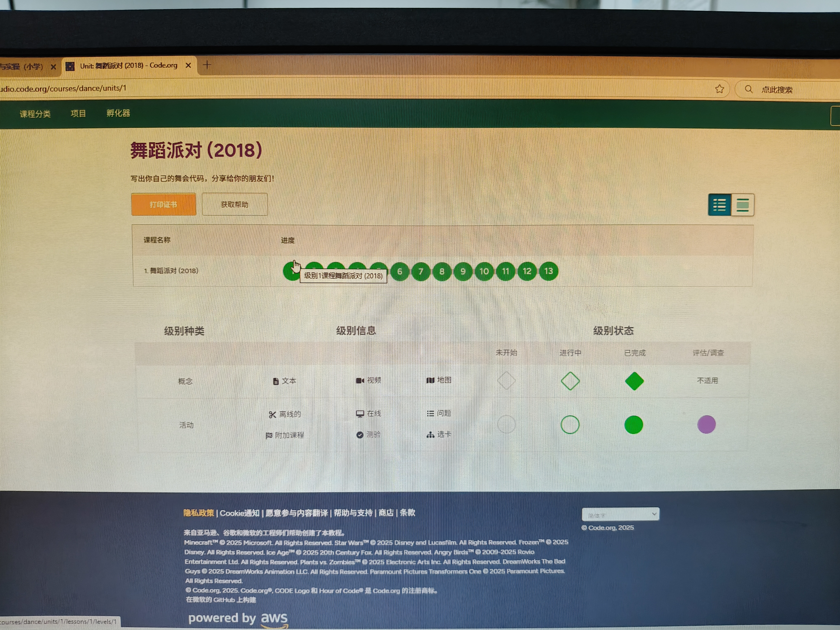The width and height of the screenshot is (840, 630).
Task: Click the 打印证书 orange button
Action: [x=164, y=204]
